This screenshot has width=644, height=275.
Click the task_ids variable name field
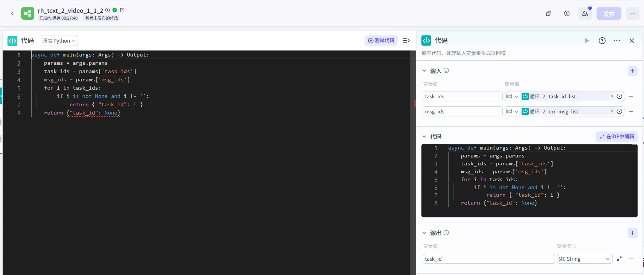[x=462, y=96]
